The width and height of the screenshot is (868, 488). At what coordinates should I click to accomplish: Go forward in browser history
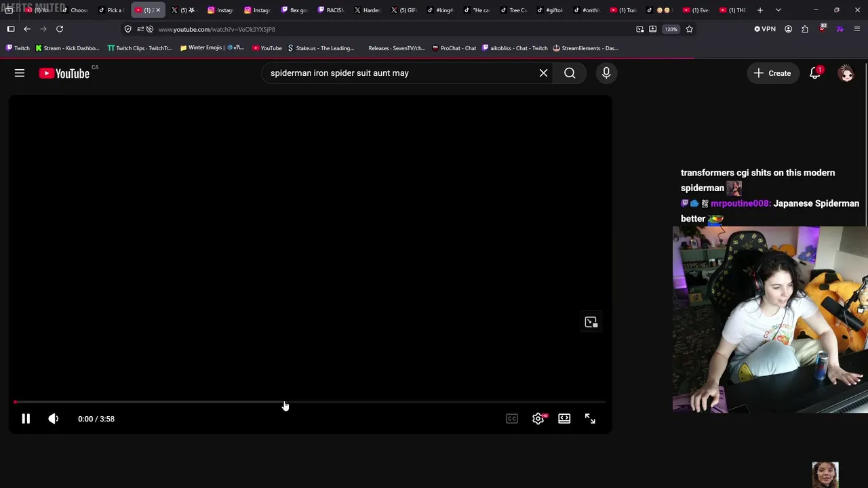tap(43, 29)
